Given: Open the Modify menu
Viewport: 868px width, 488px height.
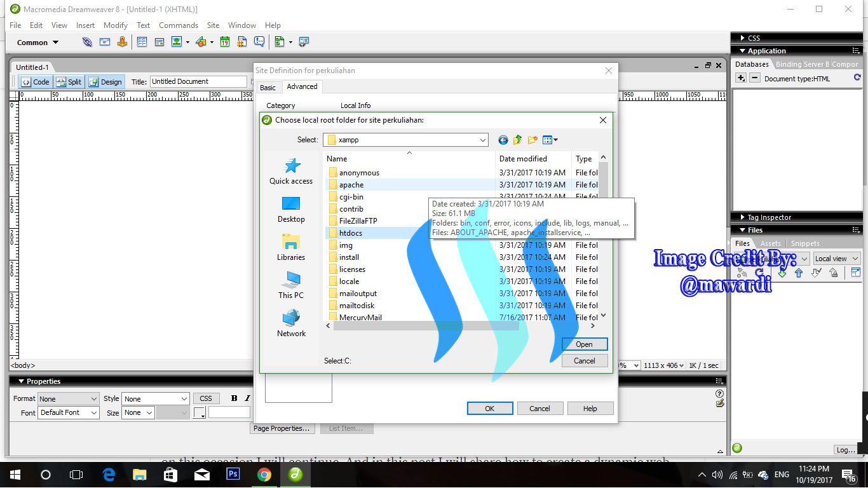Looking at the screenshot, I should pyautogui.click(x=116, y=25).
